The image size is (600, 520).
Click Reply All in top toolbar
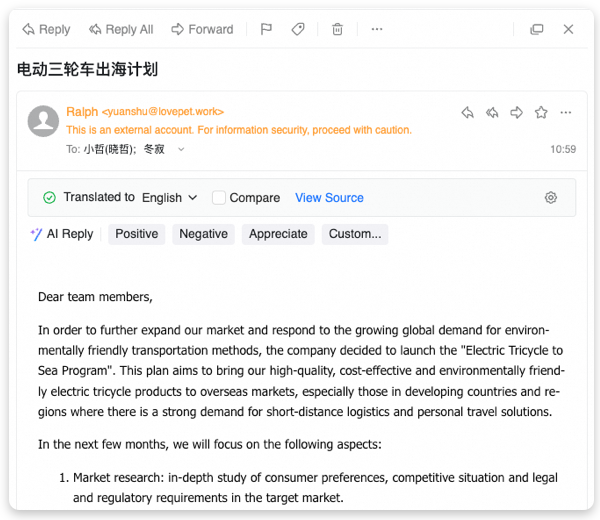[x=121, y=29]
